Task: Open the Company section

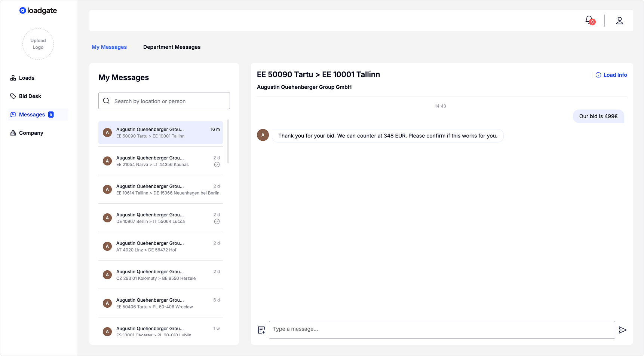Action: pyautogui.click(x=31, y=133)
